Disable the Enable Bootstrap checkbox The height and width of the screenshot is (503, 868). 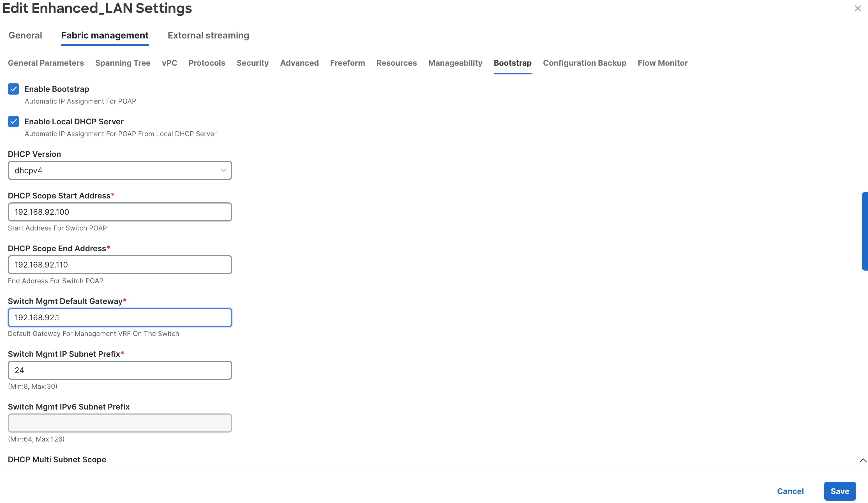pos(13,89)
